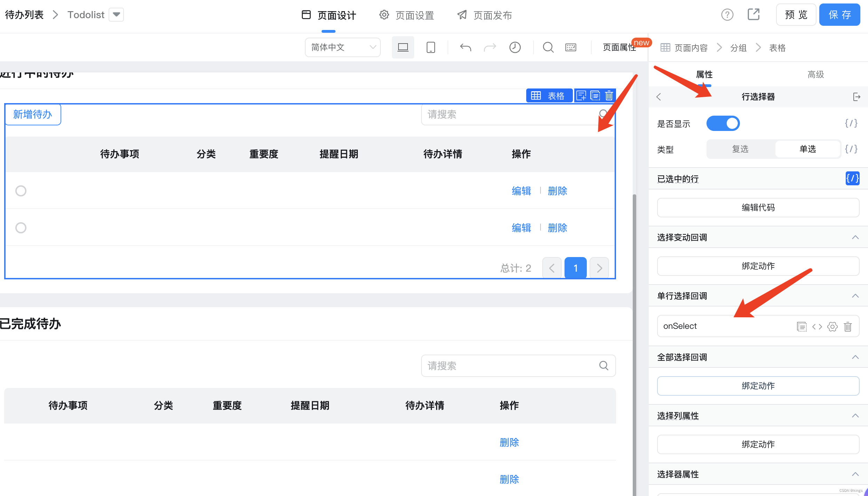Open the Todolist page dropdown arrow

tap(116, 15)
